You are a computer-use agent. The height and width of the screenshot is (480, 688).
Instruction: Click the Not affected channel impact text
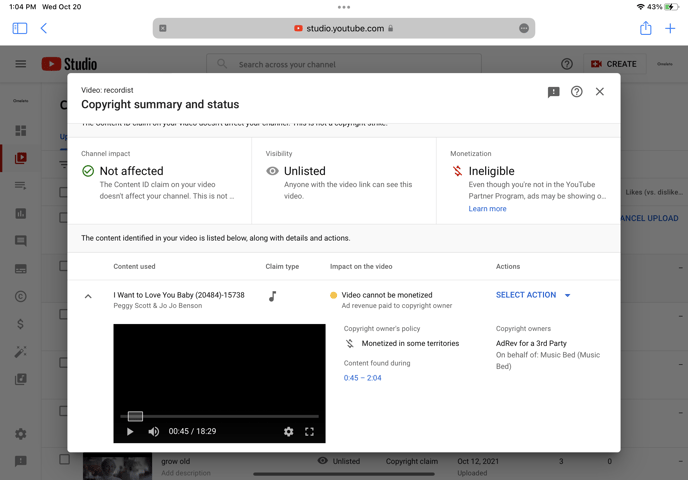click(x=132, y=171)
